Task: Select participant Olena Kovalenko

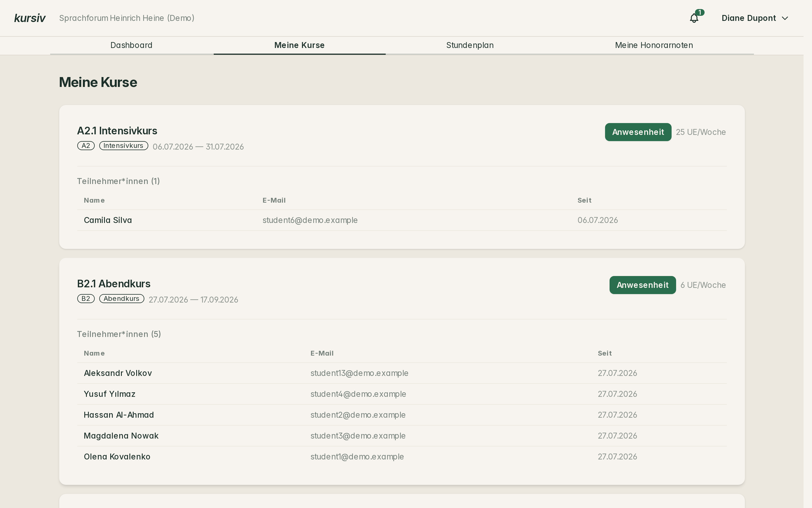Action: 117,457
